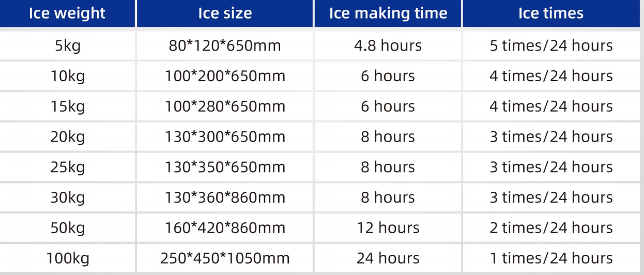The width and height of the screenshot is (644, 275).
Task: Click the Ice making time header
Action: coord(388,13)
